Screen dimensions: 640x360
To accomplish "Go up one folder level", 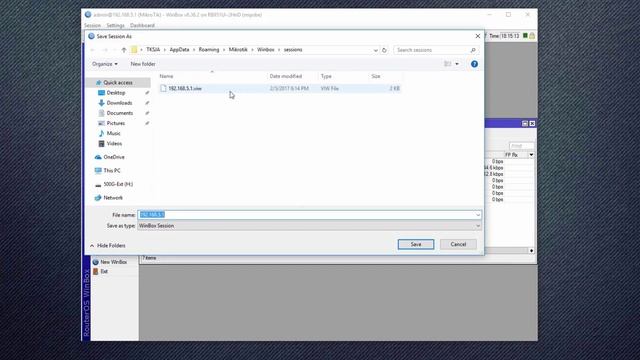I will [124, 50].
